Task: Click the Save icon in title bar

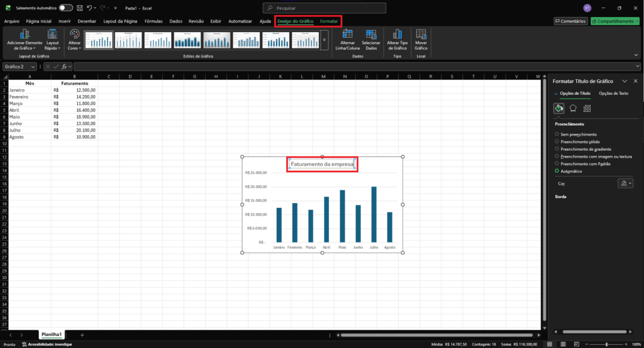Action: point(80,8)
